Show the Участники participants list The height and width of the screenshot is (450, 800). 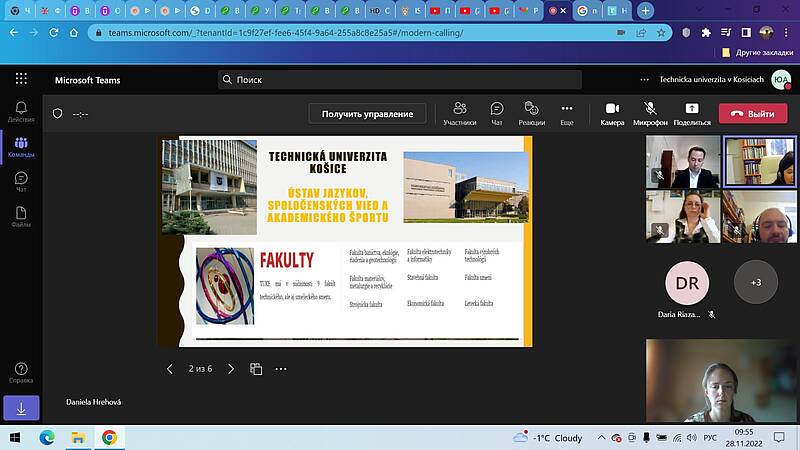[x=460, y=113]
